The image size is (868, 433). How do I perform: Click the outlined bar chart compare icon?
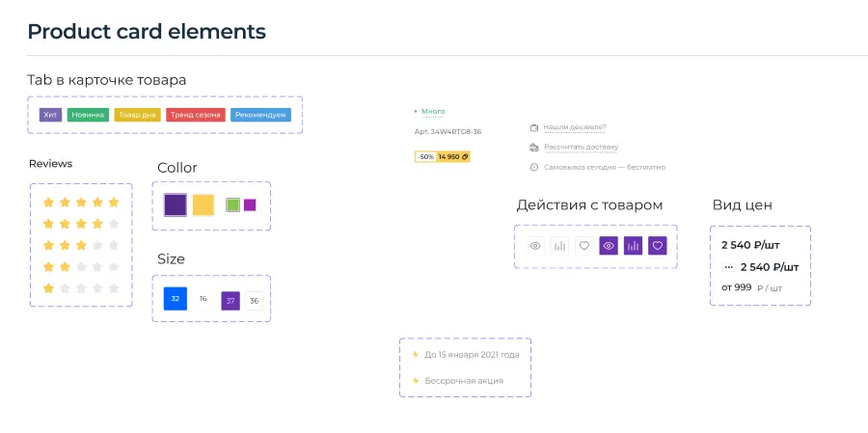coord(560,246)
